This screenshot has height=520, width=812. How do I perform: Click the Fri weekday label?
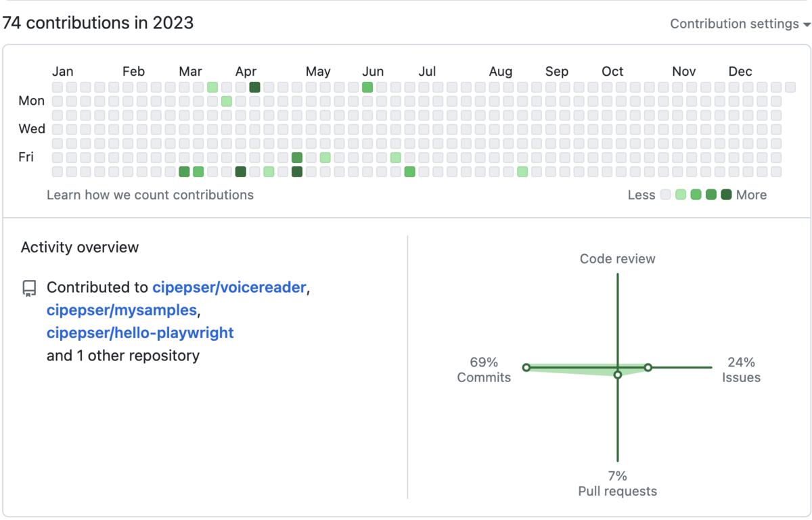pyautogui.click(x=26, y=158)
